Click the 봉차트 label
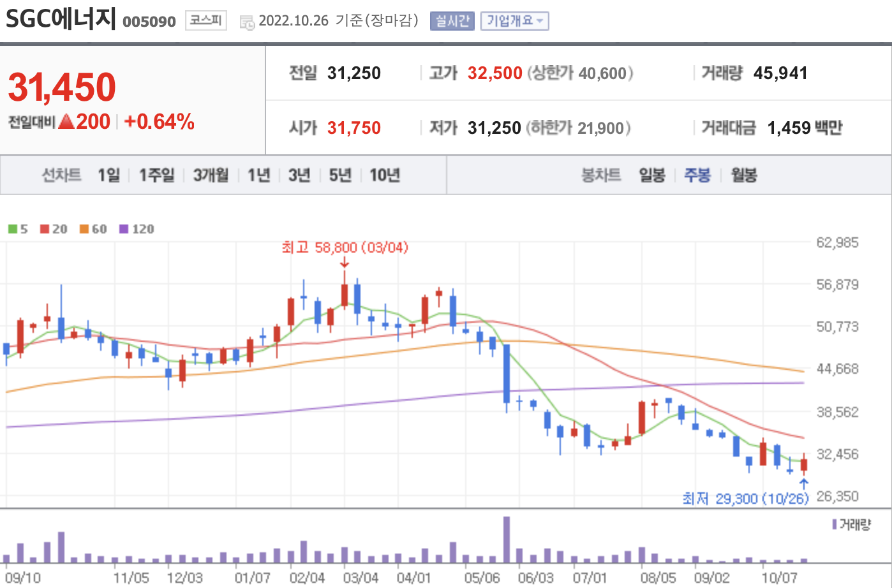Image resolution: width=892 pixels, height=588 pixels. point(601,175)
